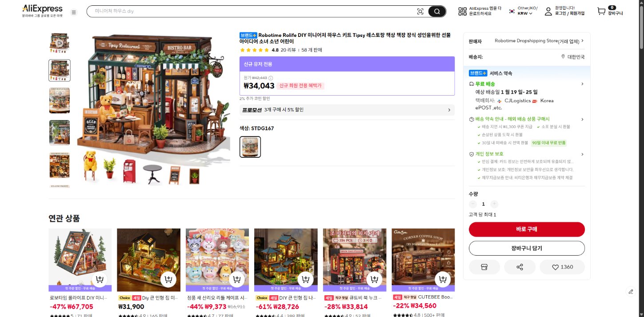Select the STDG167 color variant swatch
Image resolution: width=644 pixels, height=317 pixels.
[x=250, y=147]
